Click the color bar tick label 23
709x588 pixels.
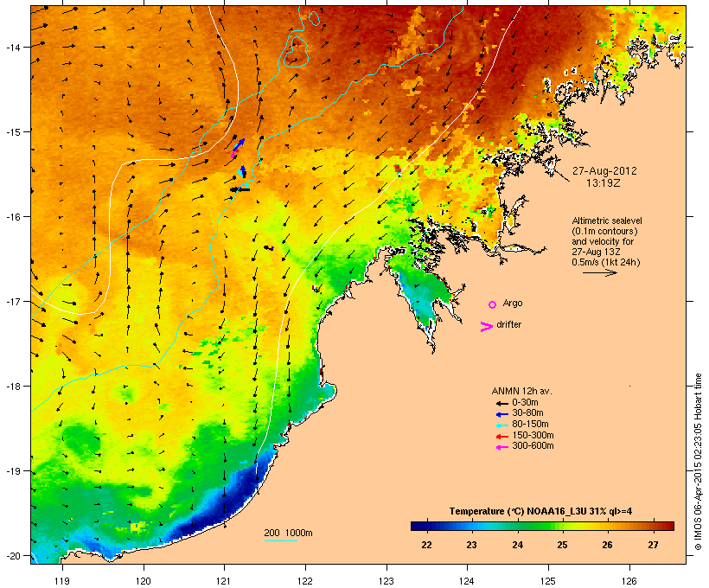click(471, 545)
